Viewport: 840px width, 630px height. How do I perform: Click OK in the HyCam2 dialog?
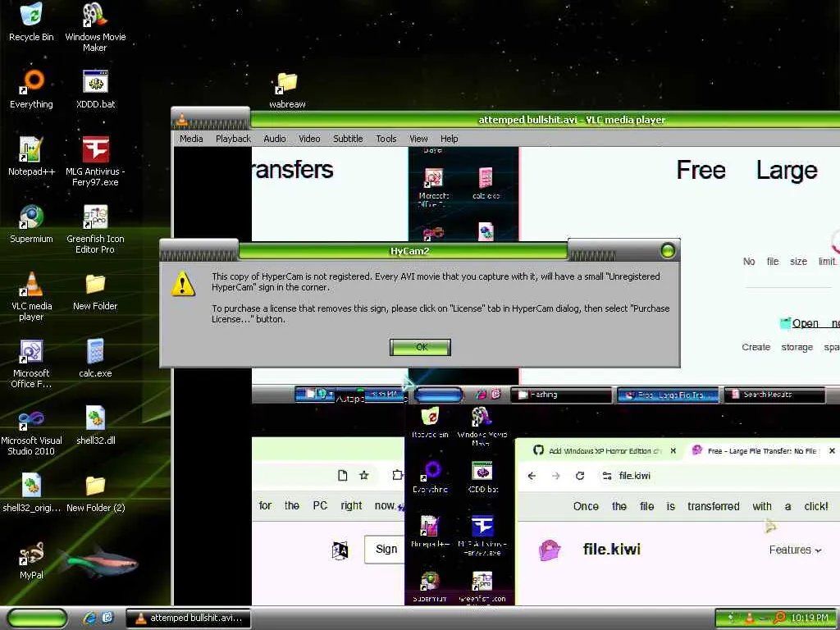(421, 347)
